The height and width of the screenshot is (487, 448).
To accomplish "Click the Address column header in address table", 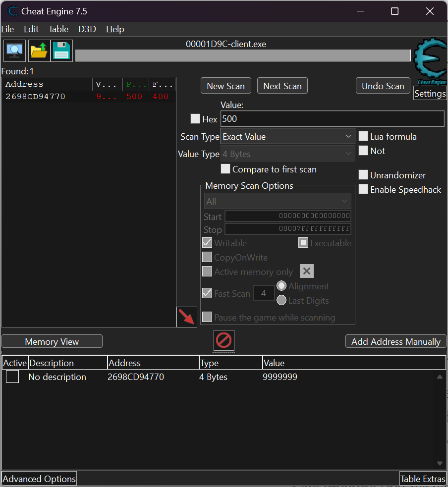I will pos(153,363).
